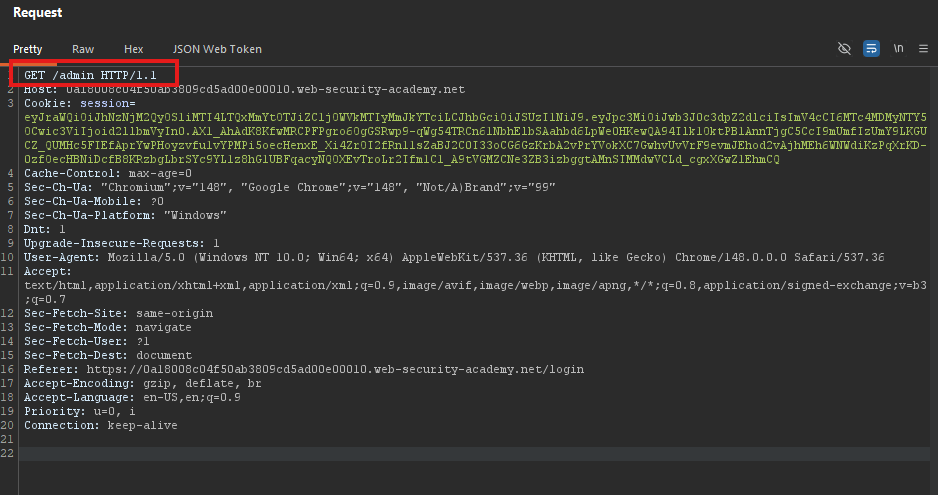Click the Host header line
Screen dimensions: 938x495
[244, 89]
